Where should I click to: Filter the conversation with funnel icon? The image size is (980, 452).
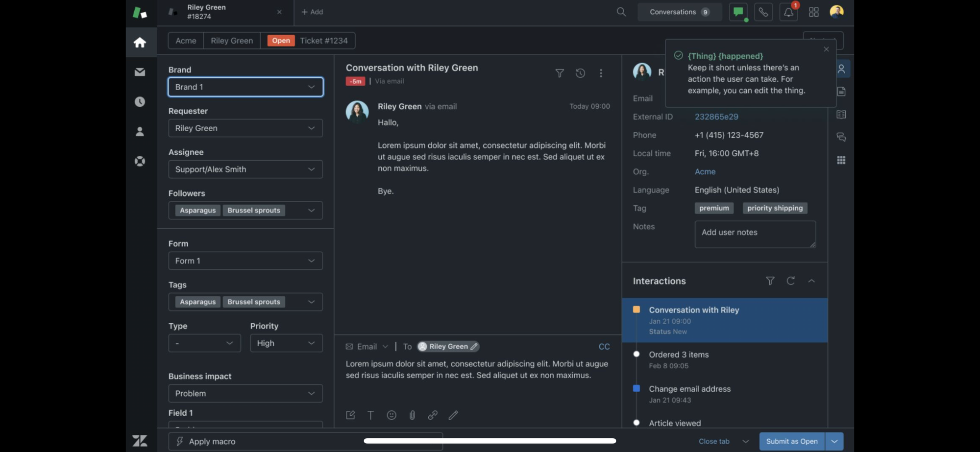click(x=560, y=73)
